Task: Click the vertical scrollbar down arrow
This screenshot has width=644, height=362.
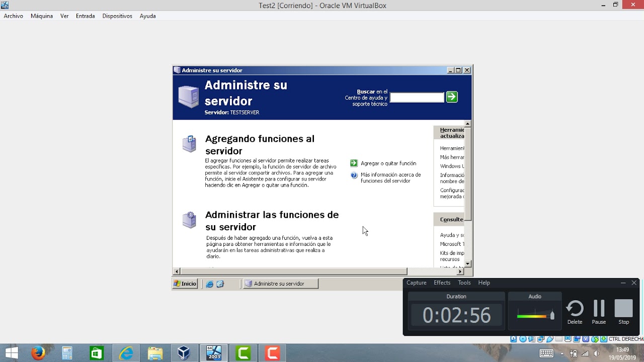Action: pyautogui.click(x=468, y=263)
